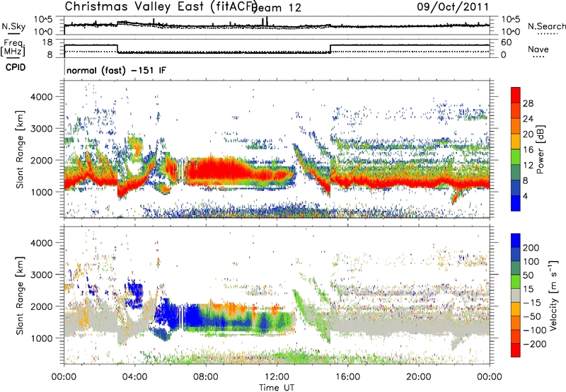Click the '20' value on power colorbar

point(528,134)
